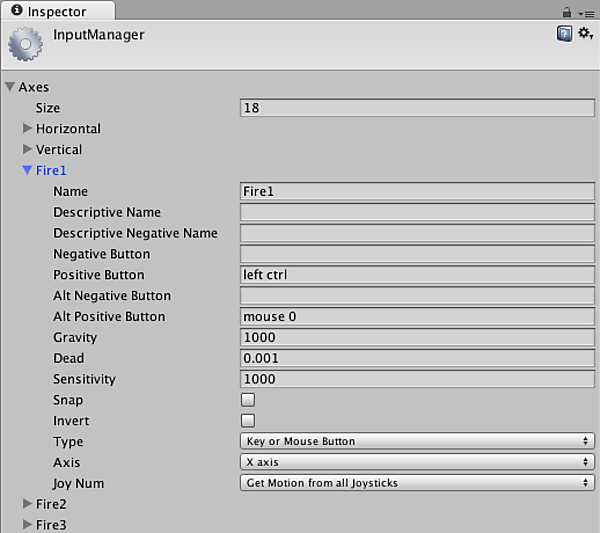Toggle the Inspector lock icon
This screenshot has height=533, width=600.
point(566,11)
